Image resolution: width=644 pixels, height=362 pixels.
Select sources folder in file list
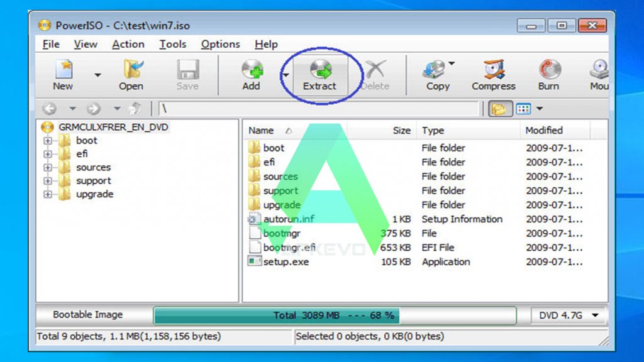pyautogui.click(x=280, y=177)
